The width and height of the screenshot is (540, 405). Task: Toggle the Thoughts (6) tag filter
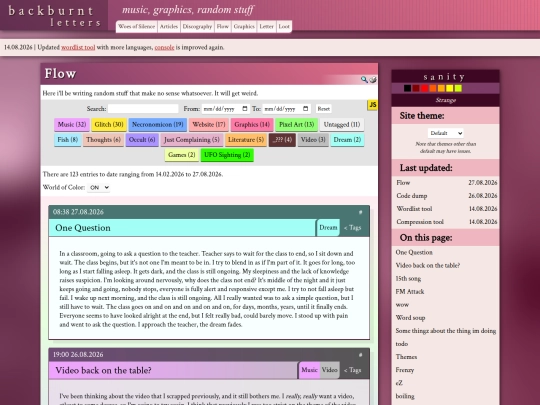(103, 140)
